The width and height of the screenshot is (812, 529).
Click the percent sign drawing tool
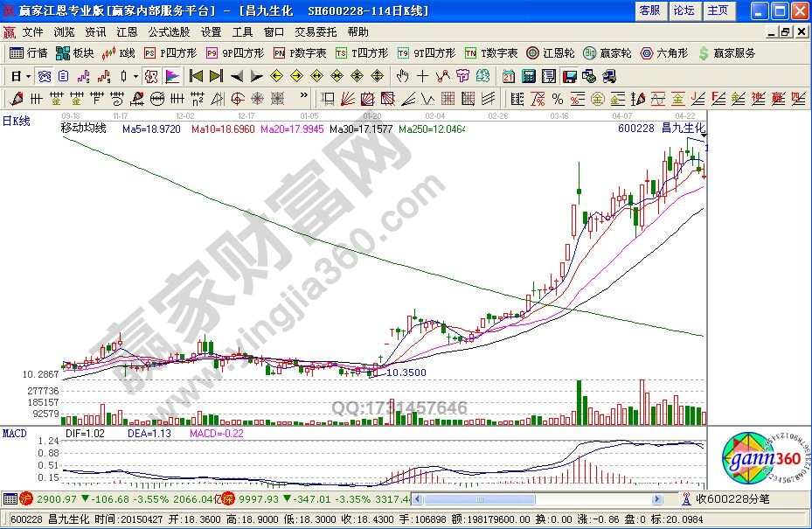(556, 98)
